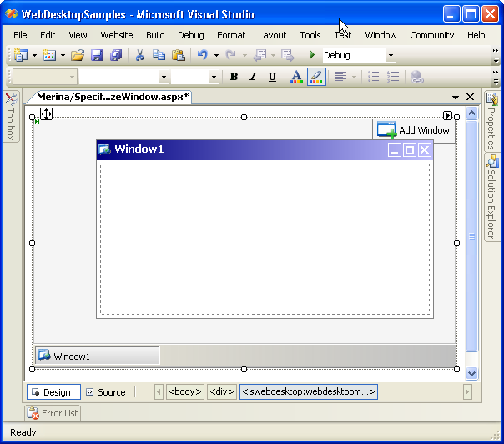Click the Undo arrow icon
The height and width of the screenshot is (444, 504).
(x=202, y=55)
